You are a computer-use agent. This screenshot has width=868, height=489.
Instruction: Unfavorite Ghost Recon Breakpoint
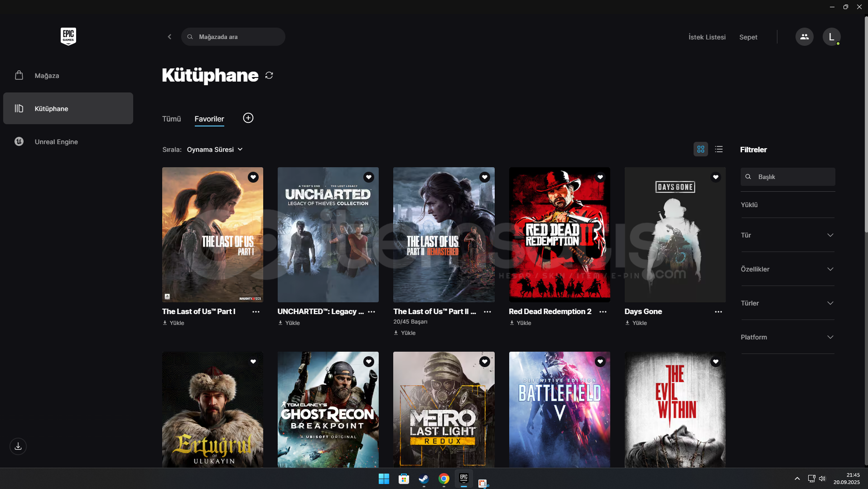[x=369, y=362]
